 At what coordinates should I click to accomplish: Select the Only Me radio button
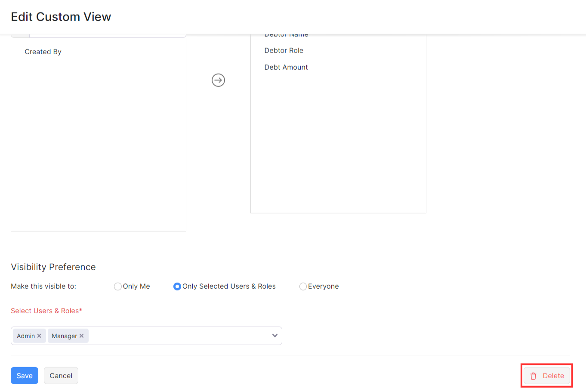click(117, 287)
